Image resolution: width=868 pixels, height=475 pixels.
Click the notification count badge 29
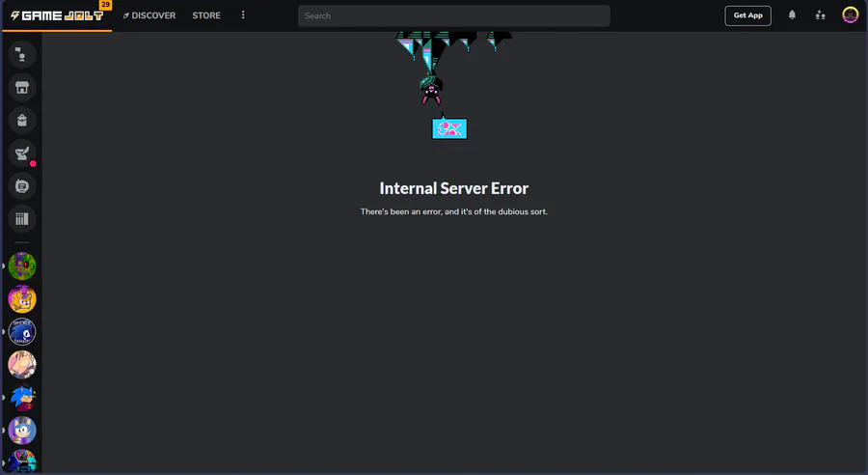tap(105, 5)
